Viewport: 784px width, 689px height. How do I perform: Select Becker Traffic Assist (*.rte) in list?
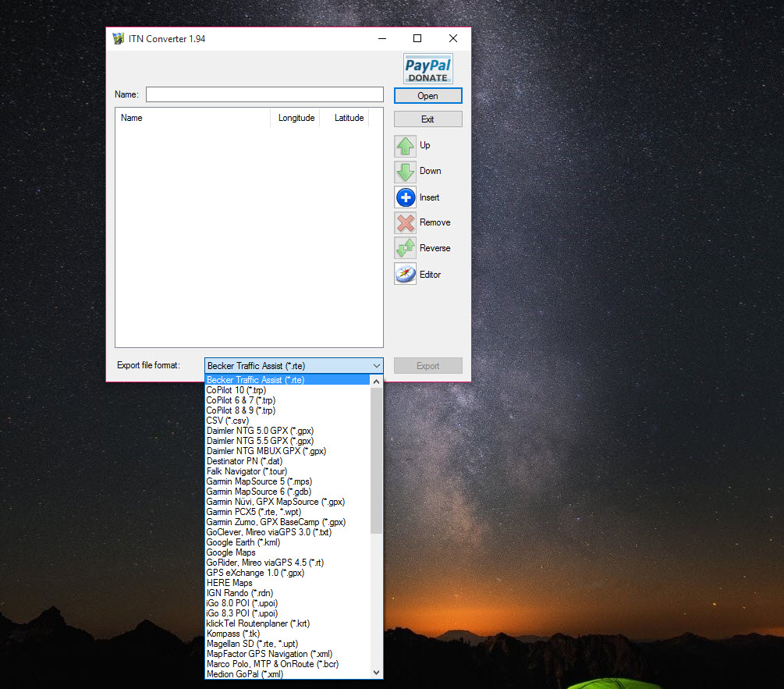pos(288,380)
